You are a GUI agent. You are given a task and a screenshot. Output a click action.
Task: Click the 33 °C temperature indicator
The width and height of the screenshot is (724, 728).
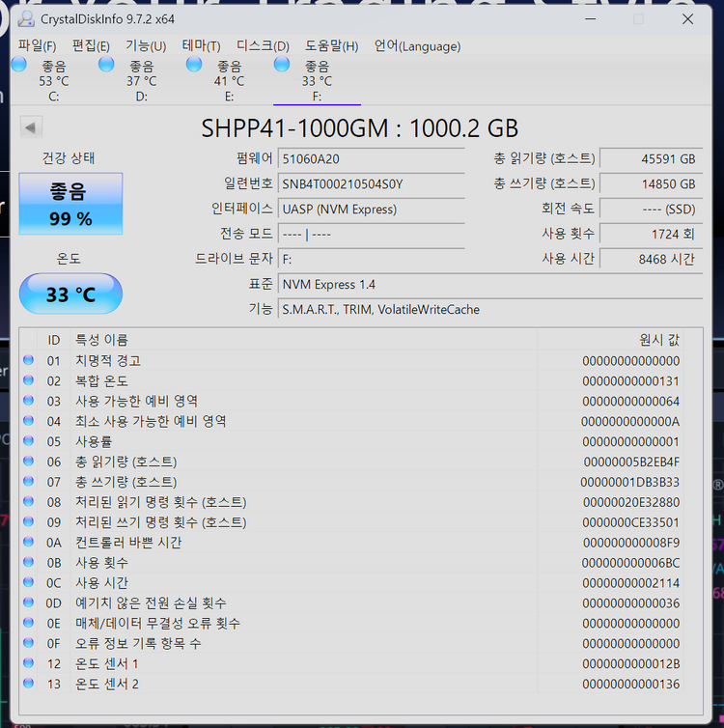(x=70, y=294)
